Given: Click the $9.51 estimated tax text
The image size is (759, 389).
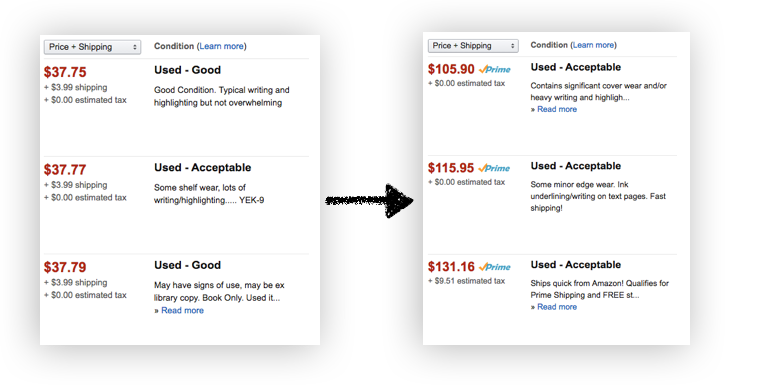Looking at the screenshot, I should click(466, 281).
